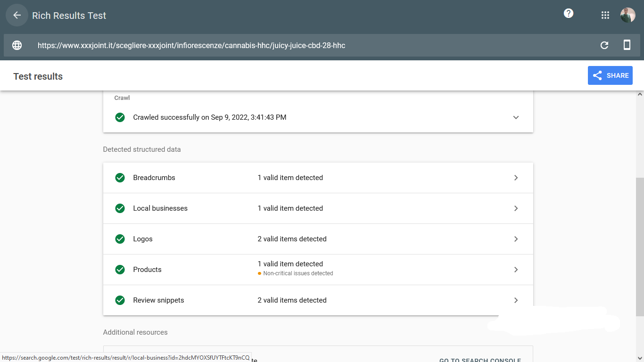Open the help question mark icon
The height and width of the screenshot is (362, 644).
pyautogui.click(x=569, y=14)
